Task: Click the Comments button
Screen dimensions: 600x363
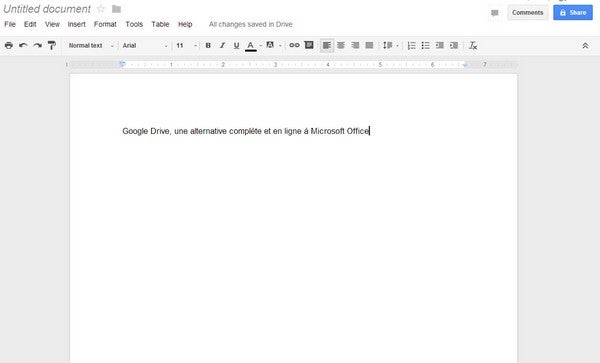Action: [x=528, y=13]
